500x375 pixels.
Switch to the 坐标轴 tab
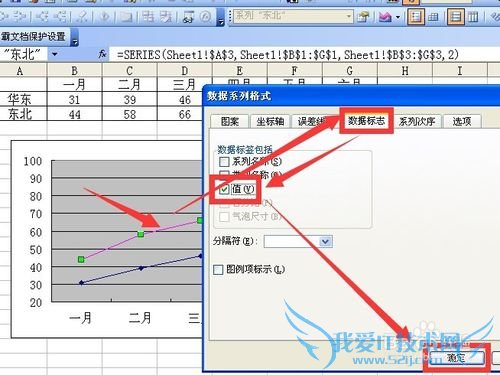pyautogui.click(x=270, y=121)
